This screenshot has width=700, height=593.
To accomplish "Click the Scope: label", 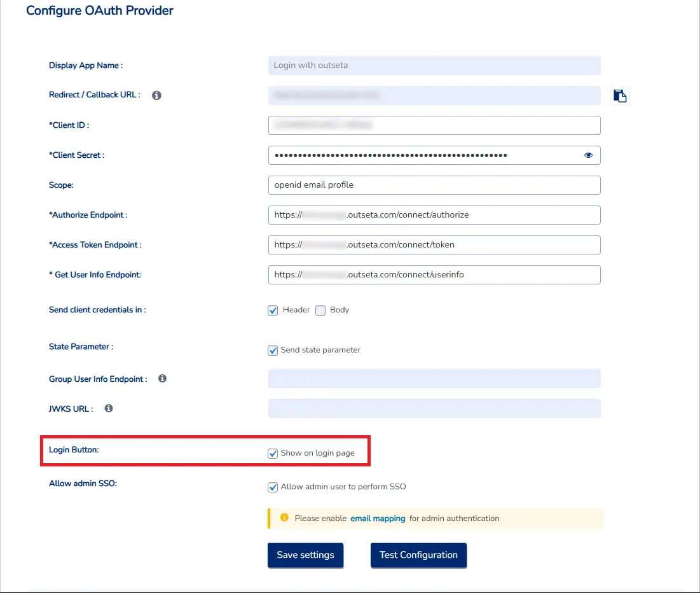I will click(61, 185).
